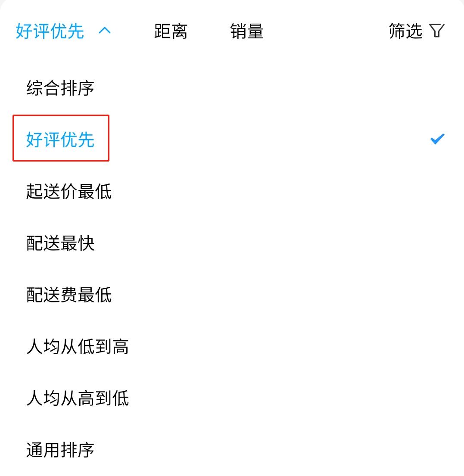Sort per-person price from high to low
The image size is (464, 476).
click(x=78, y=398)
